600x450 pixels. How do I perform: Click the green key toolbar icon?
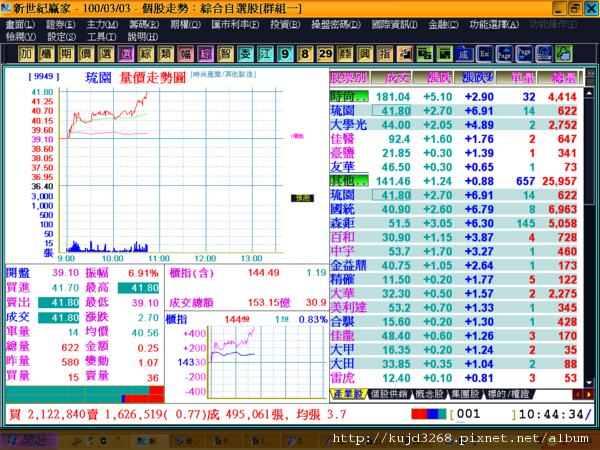click(x=564, y=54)
